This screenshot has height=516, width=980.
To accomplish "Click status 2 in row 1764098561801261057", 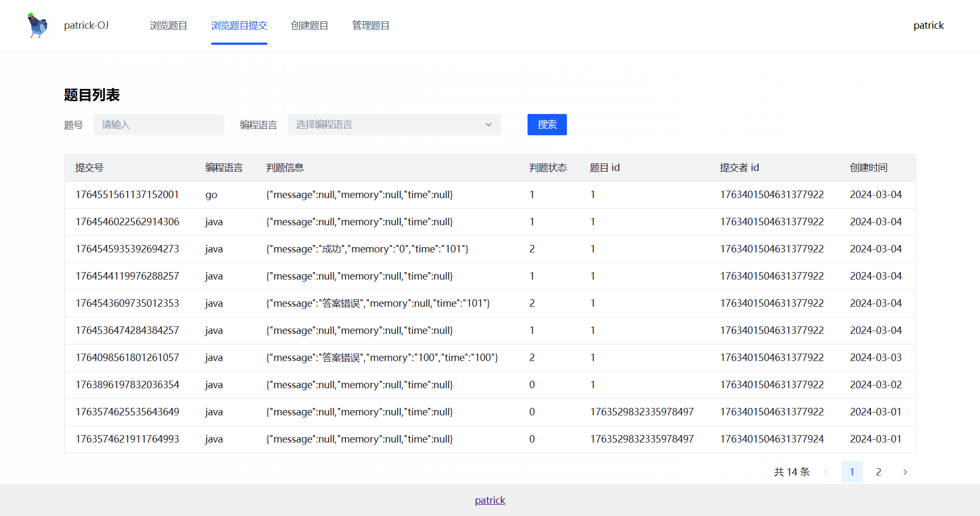I will [532, 357].
